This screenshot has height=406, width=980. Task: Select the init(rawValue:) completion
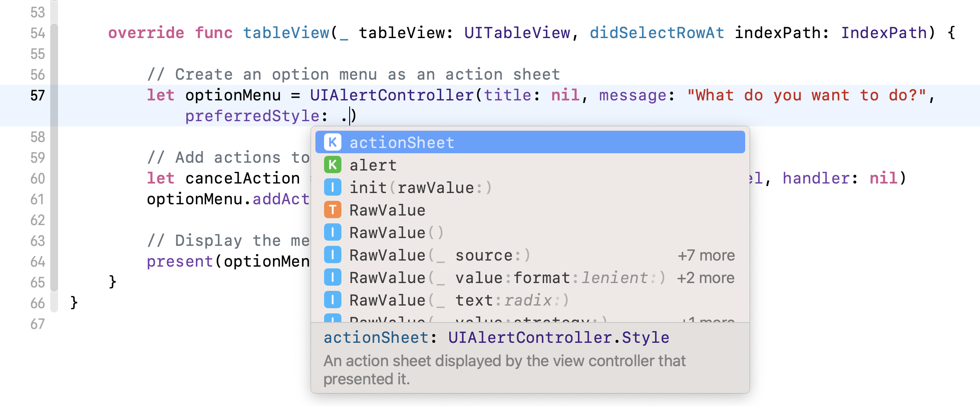(x=420, y=187)
